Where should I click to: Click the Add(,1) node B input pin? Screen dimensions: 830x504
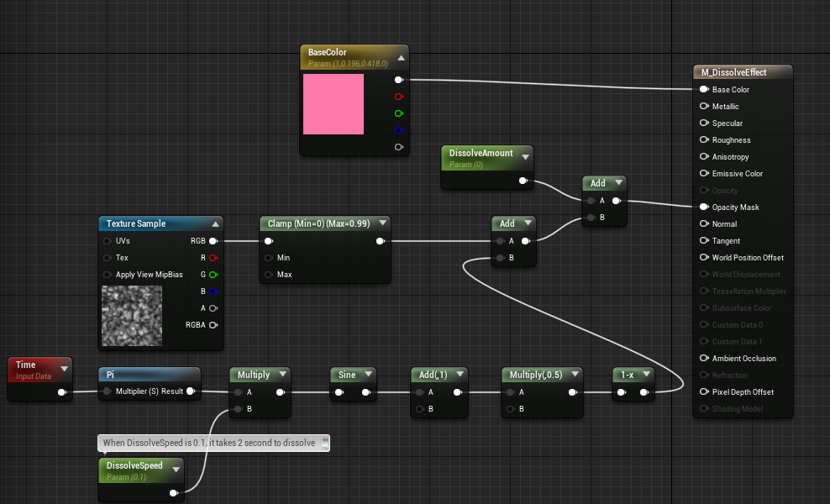pos(420,409)
